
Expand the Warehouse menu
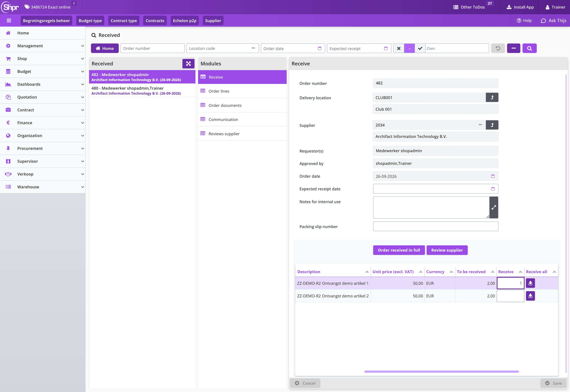(43, 187)
